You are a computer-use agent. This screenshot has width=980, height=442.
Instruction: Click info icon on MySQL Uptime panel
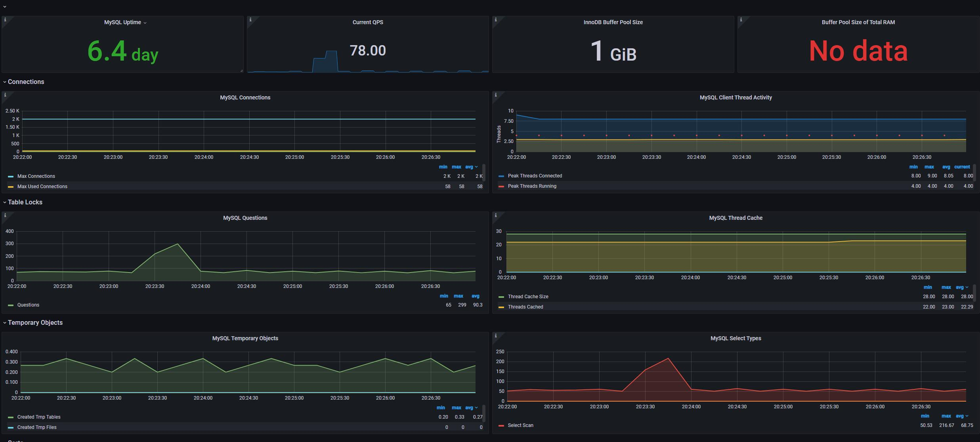(5, 19)
